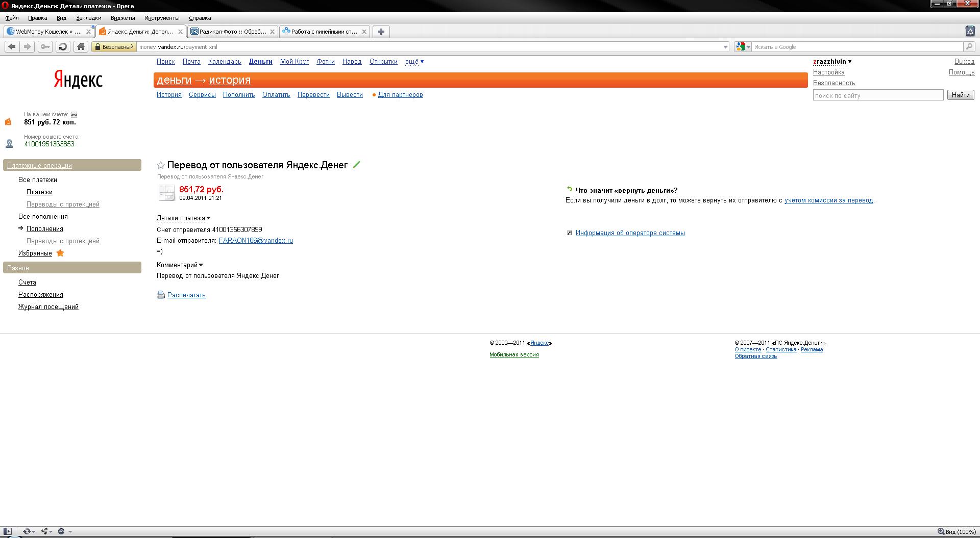Open the Закладки menu
980x538 pixels.
pos(89,18)
